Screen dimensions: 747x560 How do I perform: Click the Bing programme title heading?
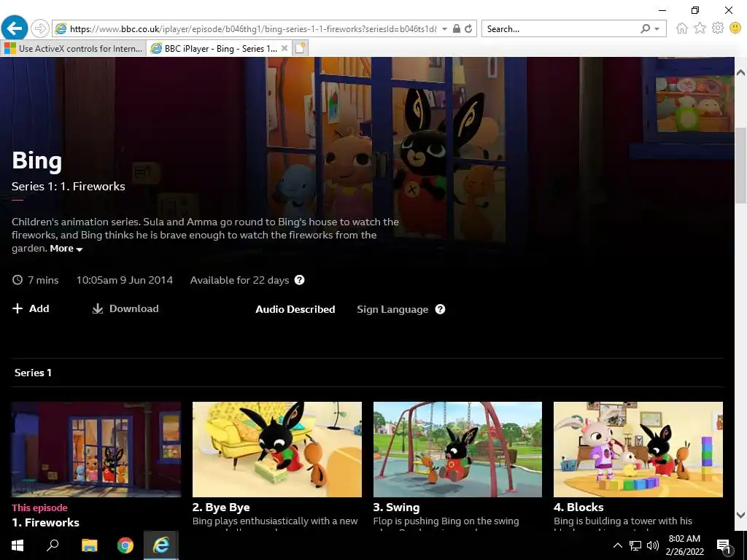pyautogui.click(x=36, y=160)
